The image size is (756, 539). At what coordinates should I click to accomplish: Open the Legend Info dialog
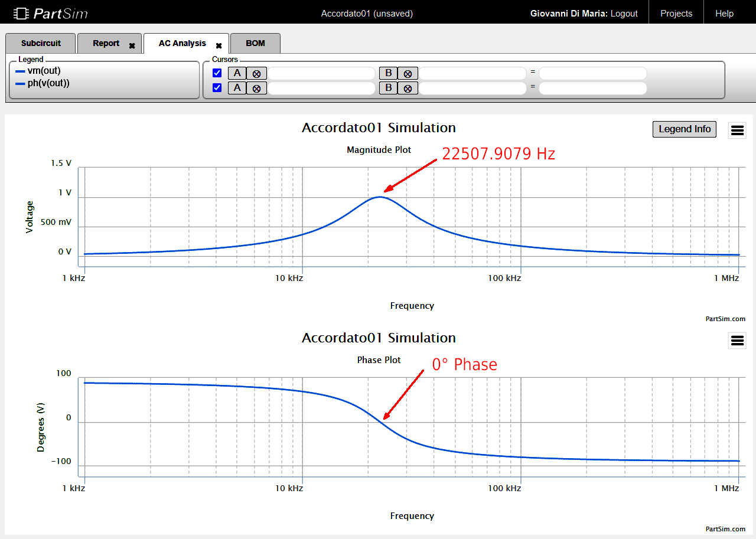tap(684, 129)
